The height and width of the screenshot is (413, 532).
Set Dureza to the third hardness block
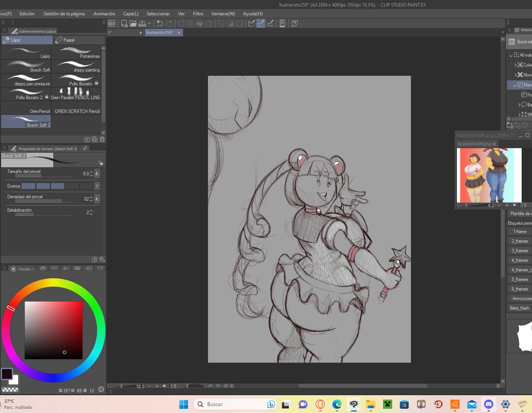pos(57,186)
